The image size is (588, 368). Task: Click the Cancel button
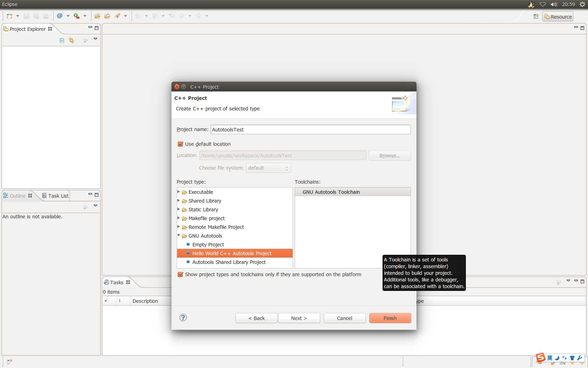(x=344, y=318)
